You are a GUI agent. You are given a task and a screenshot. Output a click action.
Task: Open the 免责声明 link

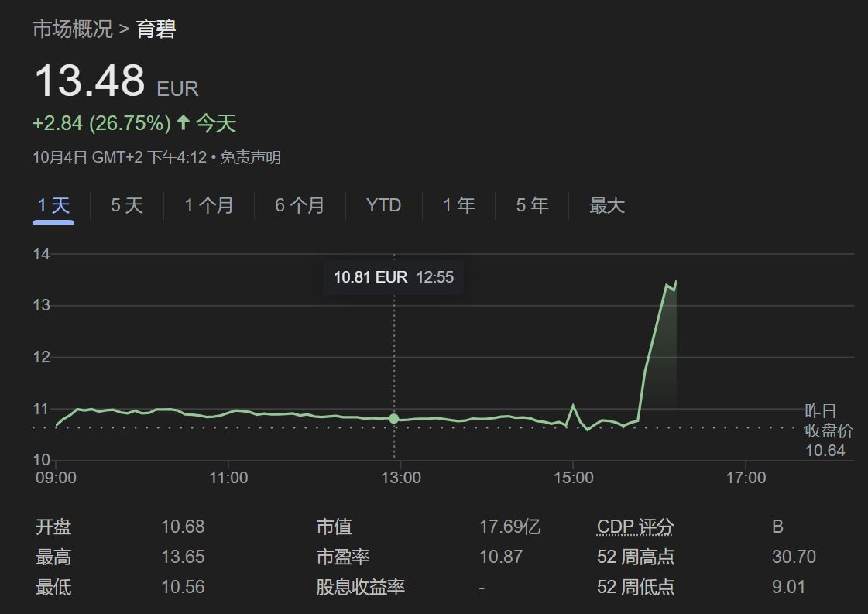tap(250, 158)
